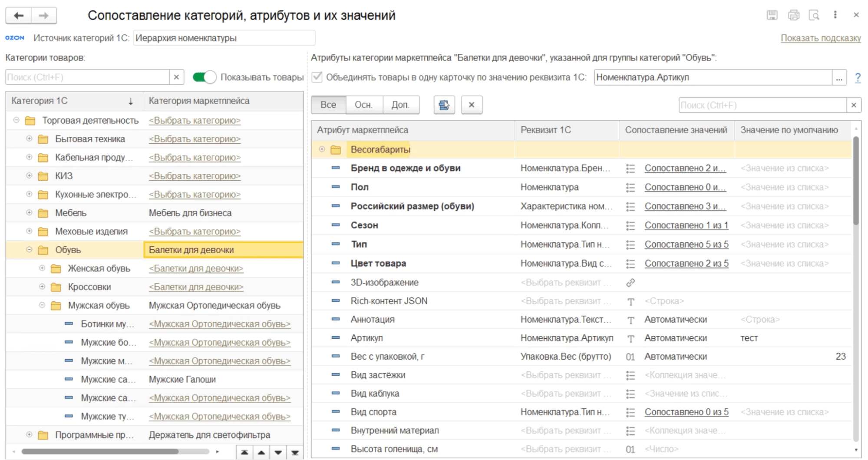
Task: Navigate back with the left arrow
Action: click(x=19, y=16)
